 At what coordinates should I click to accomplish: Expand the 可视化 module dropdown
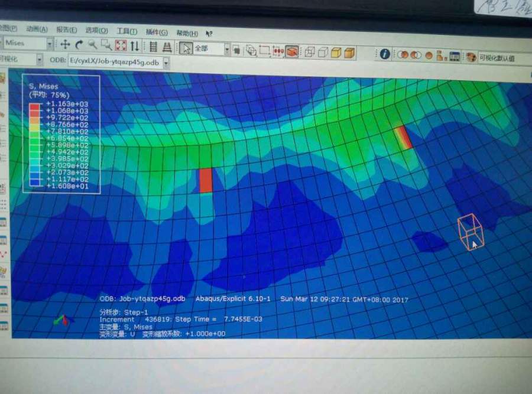pos(40,60)
